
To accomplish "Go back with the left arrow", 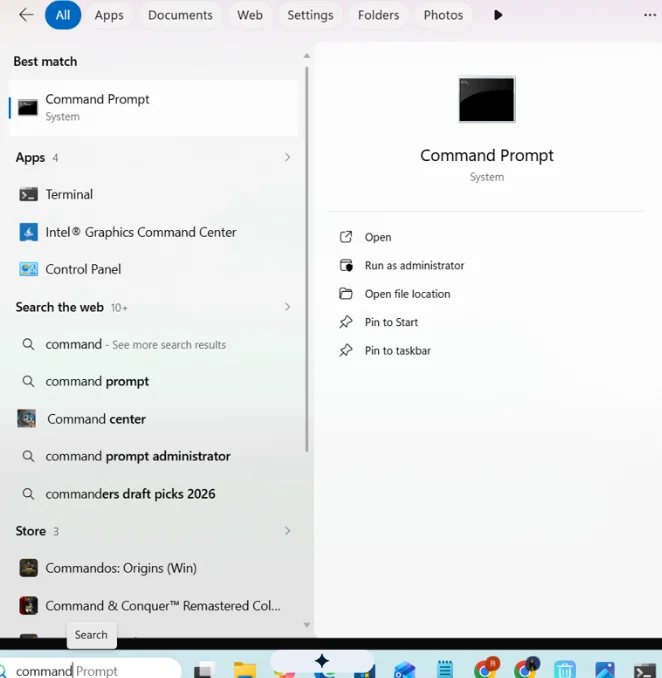I will click(26, 15).
